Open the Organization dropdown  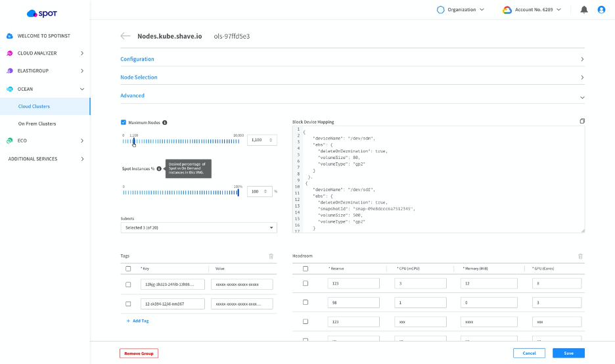click(x=461, y=10)
